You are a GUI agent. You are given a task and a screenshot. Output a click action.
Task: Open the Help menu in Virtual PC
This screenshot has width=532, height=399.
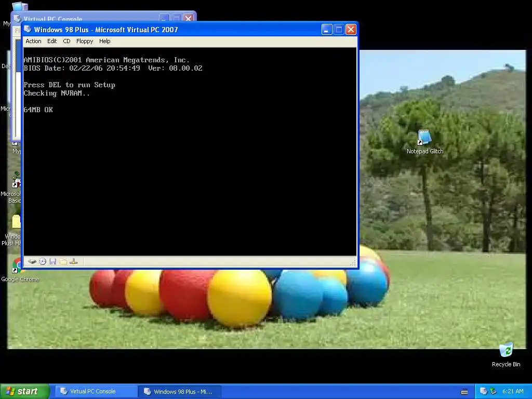pyautogui.click(x=104, y=41)
